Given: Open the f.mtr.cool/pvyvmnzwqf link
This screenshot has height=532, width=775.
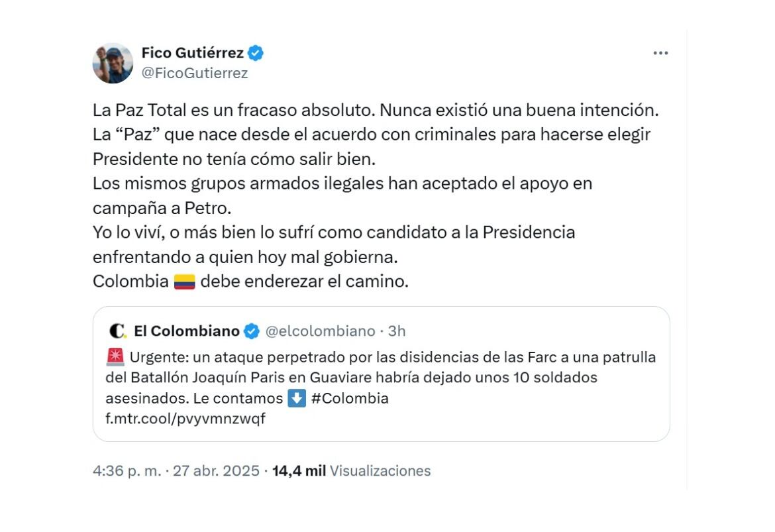Looking at the screenshot, I should coord(185,419).
